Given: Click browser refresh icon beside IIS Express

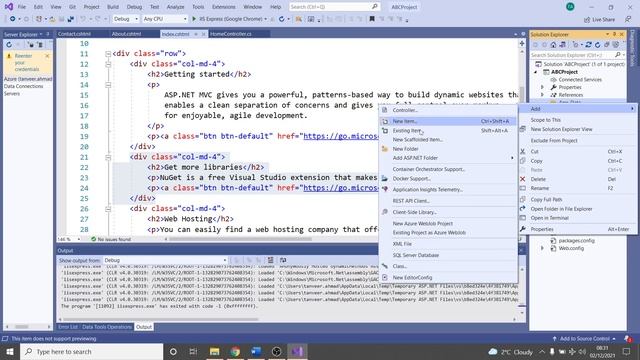Looking at the screenshot, I should 282,19.
